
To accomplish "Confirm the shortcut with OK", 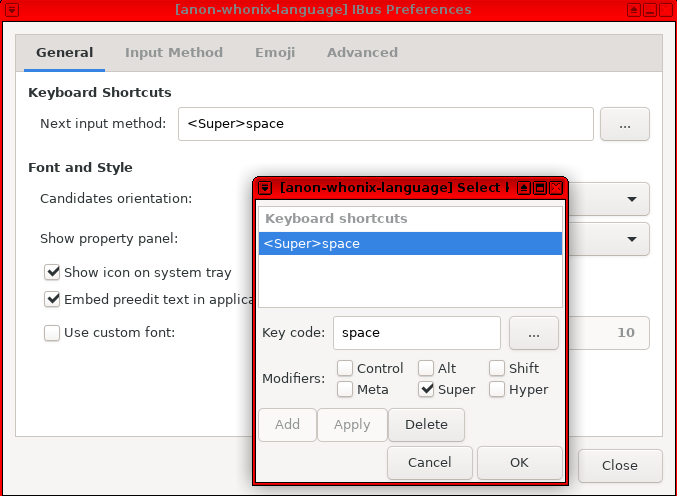I will tap(518, 463).
